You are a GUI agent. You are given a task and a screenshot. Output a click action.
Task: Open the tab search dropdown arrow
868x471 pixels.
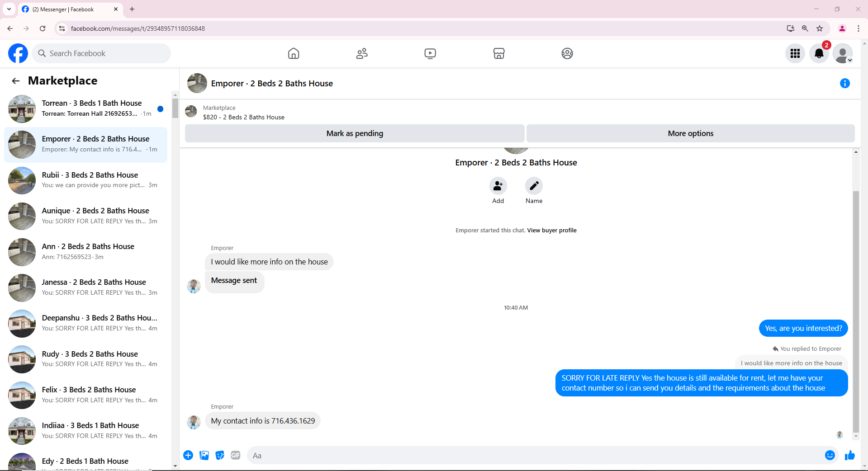pyautogui.click(x=9, y=9)
